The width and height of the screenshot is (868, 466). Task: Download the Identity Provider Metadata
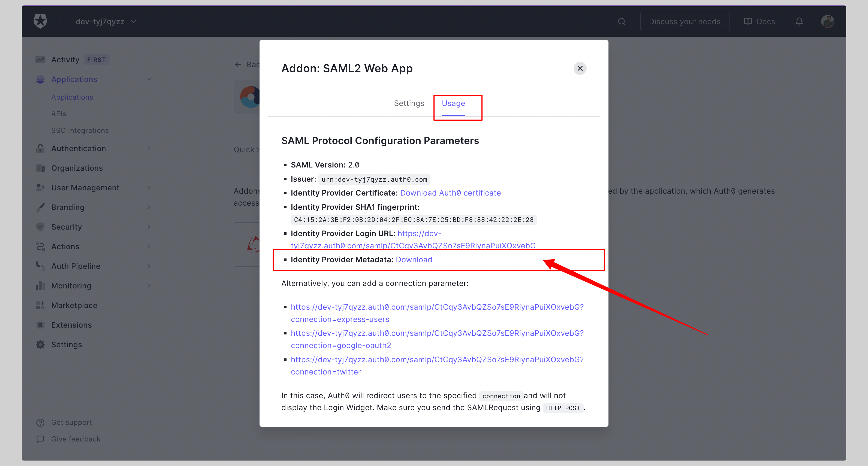[x=414, y=259]
